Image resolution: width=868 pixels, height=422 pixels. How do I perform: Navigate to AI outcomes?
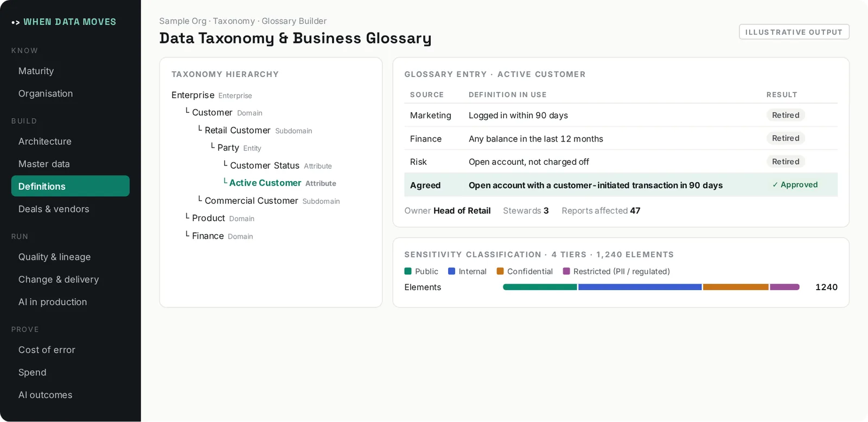[x=71, y=395]
